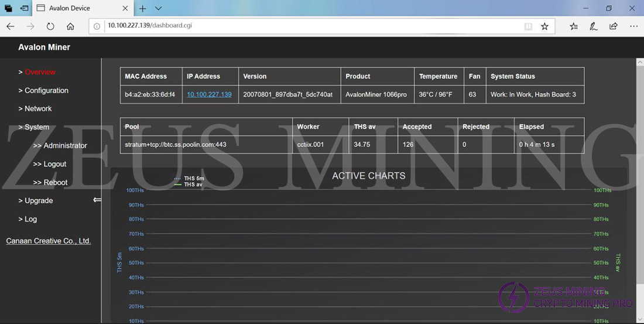644x324 pixels.
Task: Click the page scrollbar up arrow
Action: tap(640, 62)
